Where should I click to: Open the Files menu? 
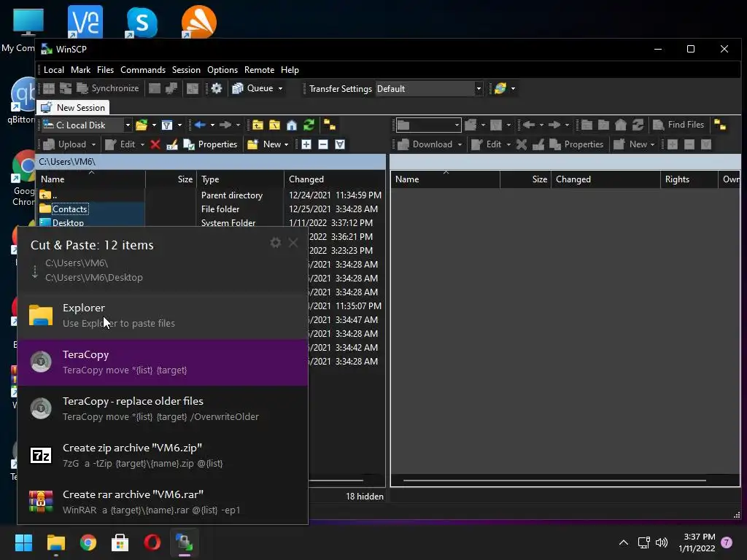105,70
